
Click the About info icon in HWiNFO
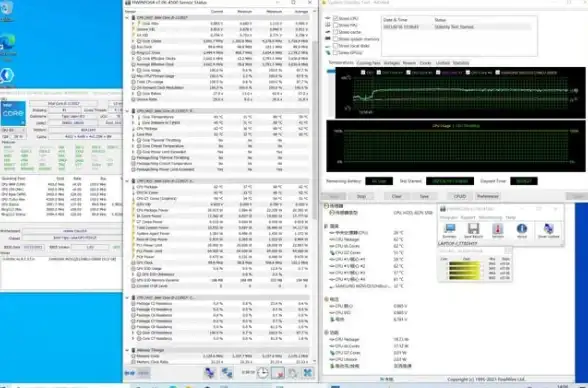[x=522, y=230]
